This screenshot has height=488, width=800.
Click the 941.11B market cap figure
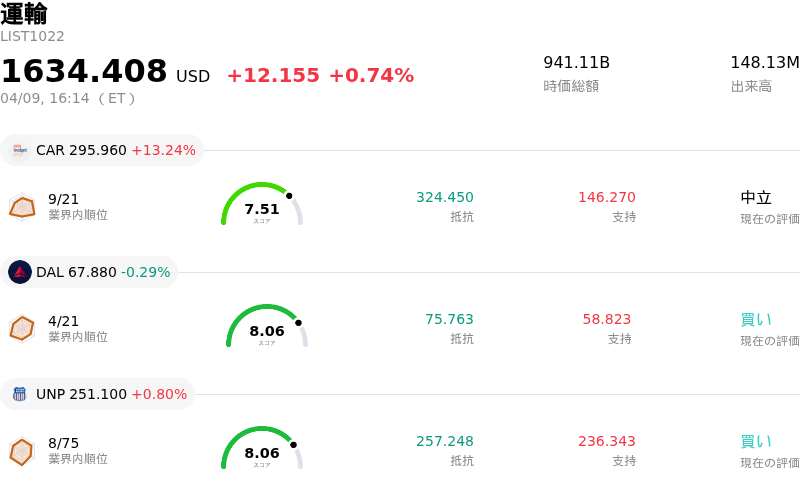(x=576, y=63)
